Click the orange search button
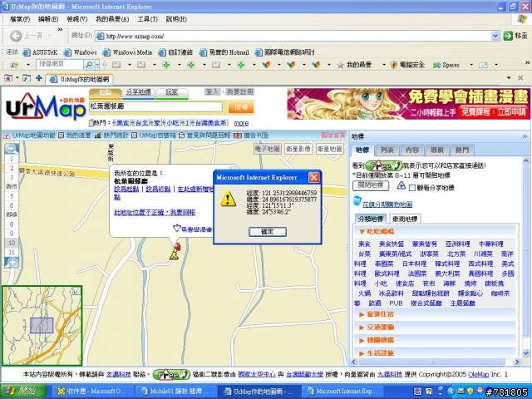 click(x=240, y=107)
